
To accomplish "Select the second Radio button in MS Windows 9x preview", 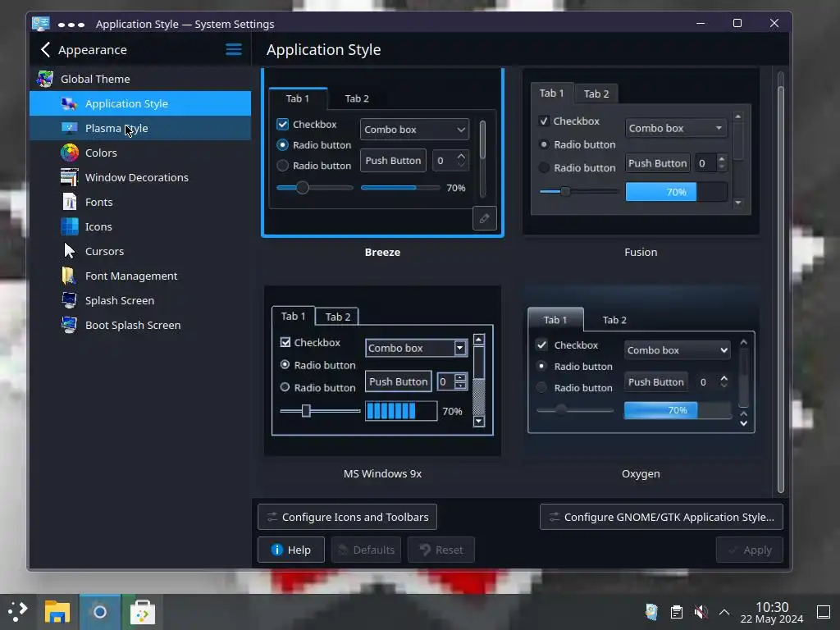I will [x=285, y=387].
